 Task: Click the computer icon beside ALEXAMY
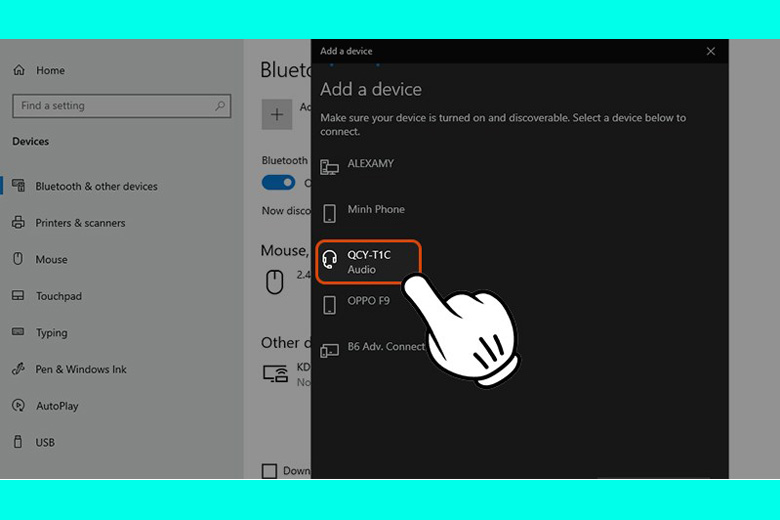point(329,168)
